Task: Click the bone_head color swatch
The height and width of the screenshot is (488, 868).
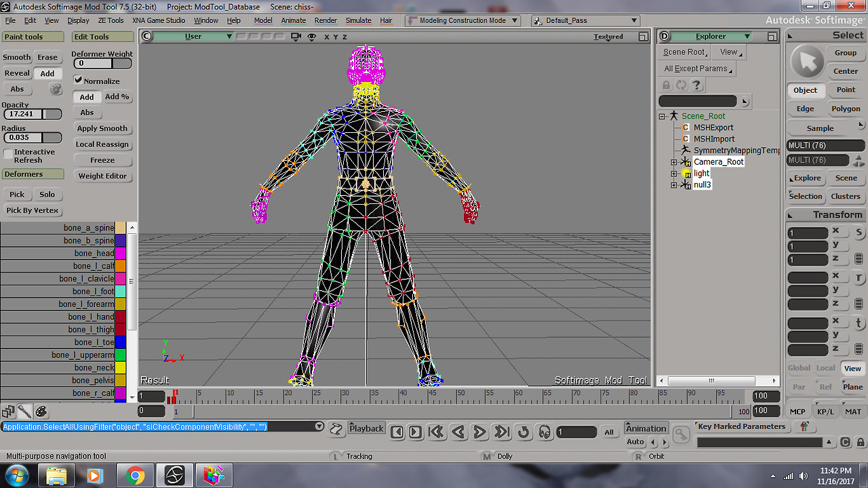Action: [120, 253]
